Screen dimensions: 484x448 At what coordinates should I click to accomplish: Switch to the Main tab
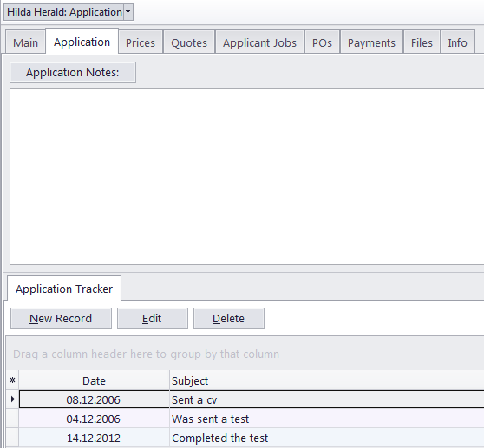pyautogui.click(x=25, y=42)
